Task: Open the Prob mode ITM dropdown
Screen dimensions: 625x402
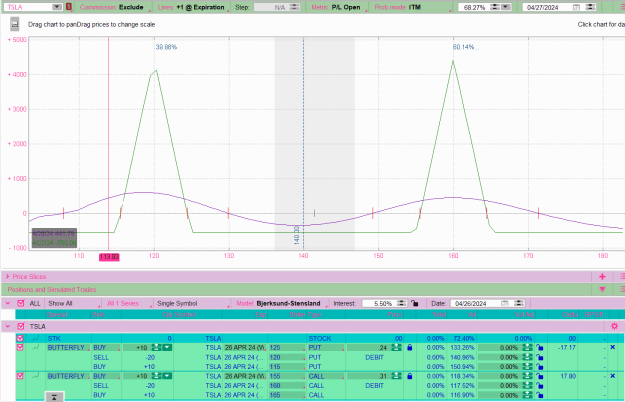Action: coord(412,7)
